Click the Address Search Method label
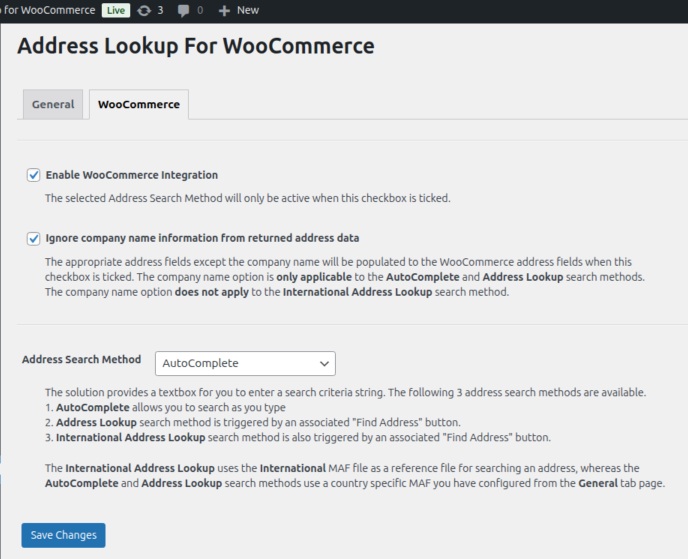 pyautogui.click(x=82, y=359)
